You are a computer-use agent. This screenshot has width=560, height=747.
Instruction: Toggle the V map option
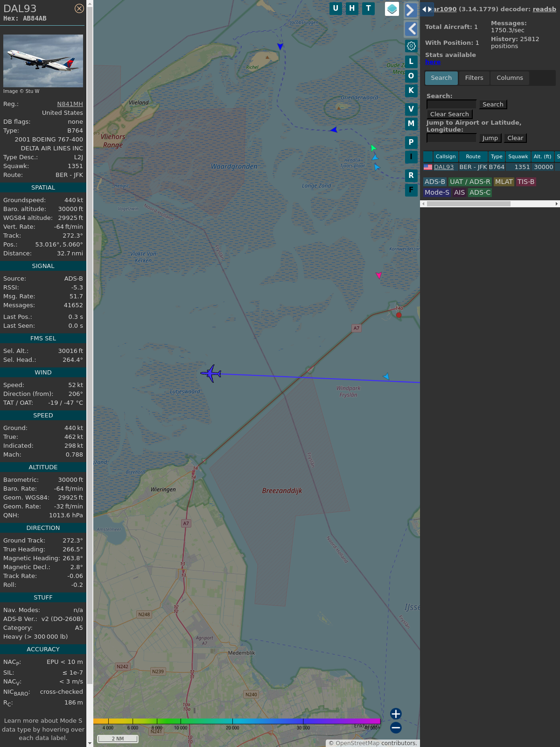411,109
